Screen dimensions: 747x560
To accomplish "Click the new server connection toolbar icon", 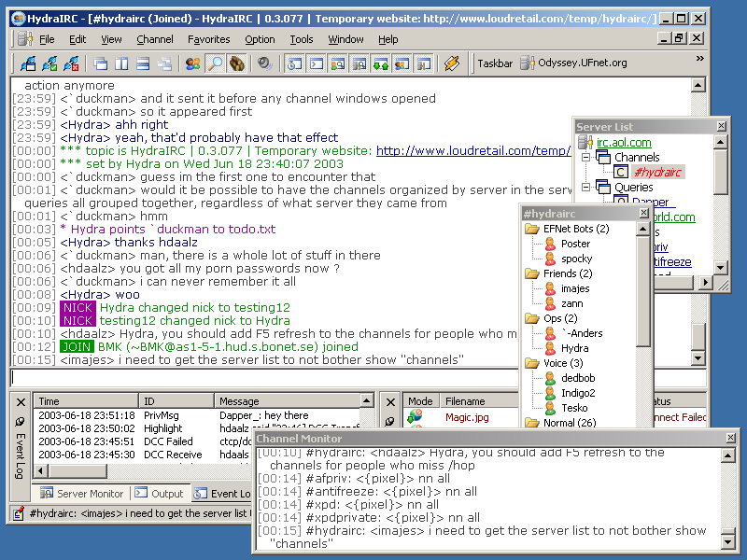I will click(x=28, y=63).
